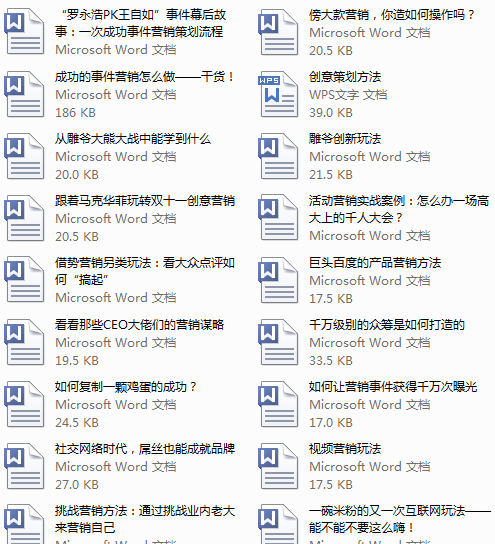The width and height of the screenshot is (495, 544).
Task: Click Word icon of 成功的事件营销怎么做
Action: tap(24, 94)
